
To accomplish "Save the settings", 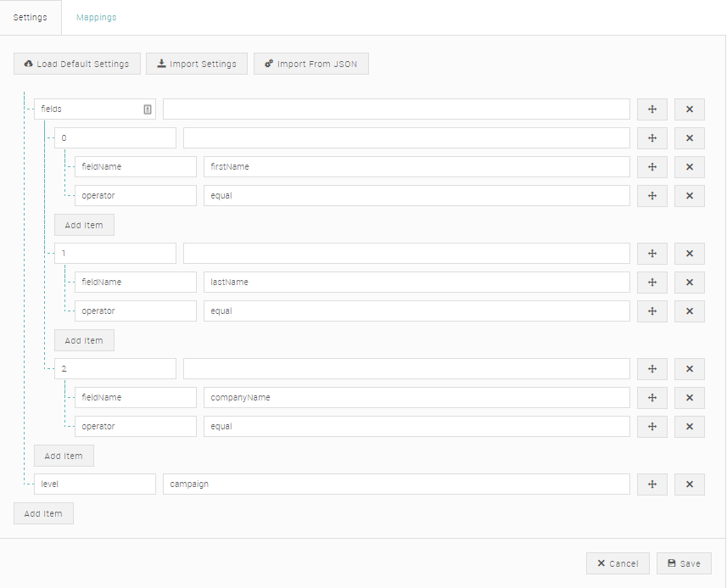I will pyautogui.click(x=684, y=563).
